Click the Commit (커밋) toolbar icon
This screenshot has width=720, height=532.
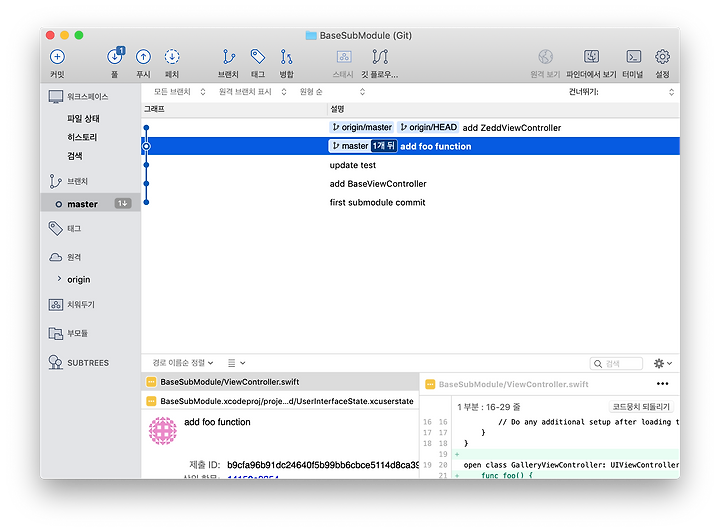(x=57, y=57)
